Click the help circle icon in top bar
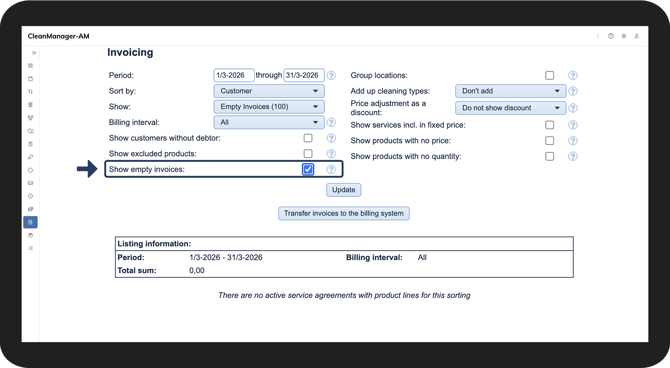This screenshot has width=670, height=368. pyautogui.click(x=611, y=36)
